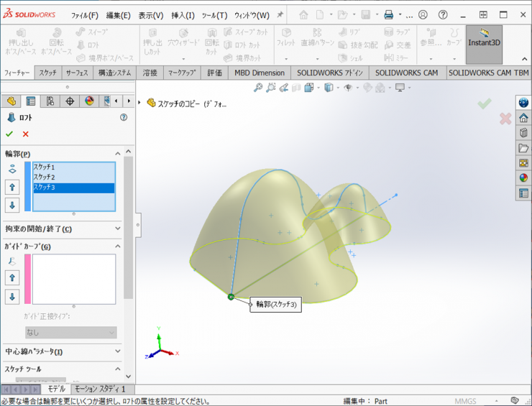Pin the menu bar with pushpin
Viewport: 532px width, 406px height.
point(280,15)
